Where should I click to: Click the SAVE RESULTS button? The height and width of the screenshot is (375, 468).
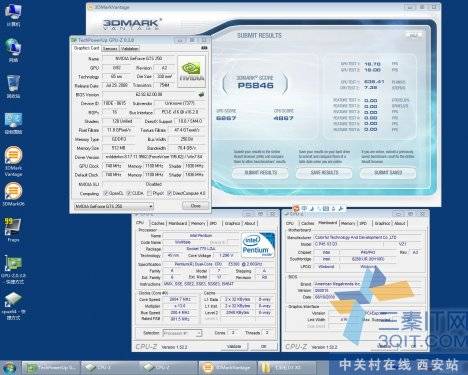click(x=324, y=173)
